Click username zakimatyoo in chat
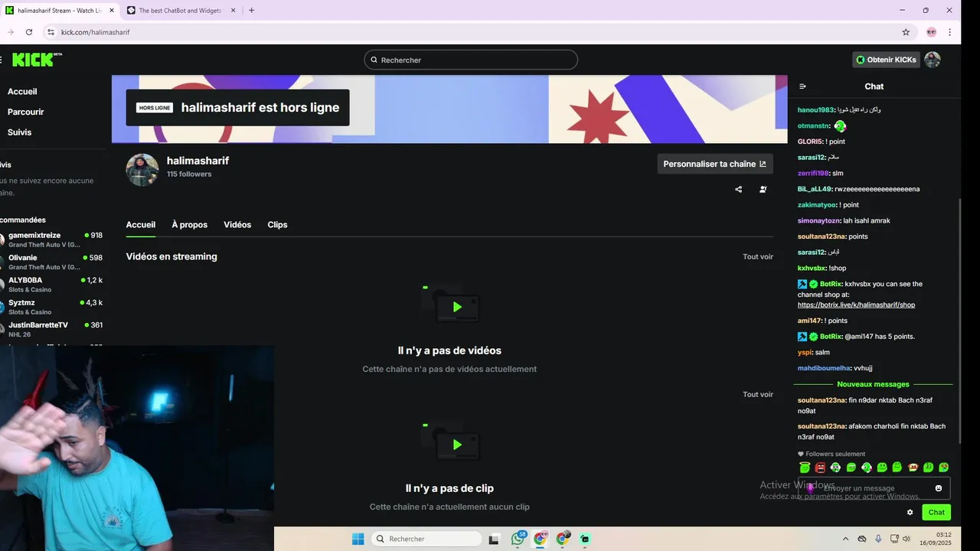Viewport: 980px width, 551px height. click(817, 205)
